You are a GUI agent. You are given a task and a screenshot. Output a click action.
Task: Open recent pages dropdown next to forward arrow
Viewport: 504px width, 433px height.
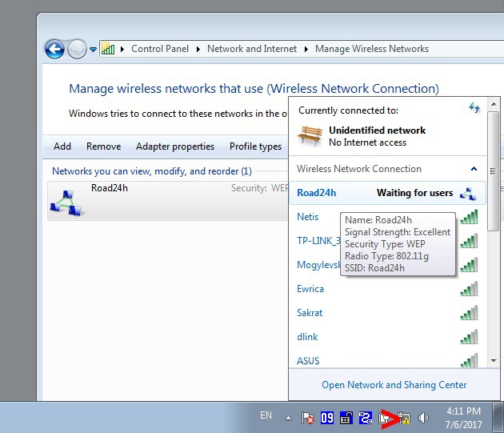pos(93,49)
